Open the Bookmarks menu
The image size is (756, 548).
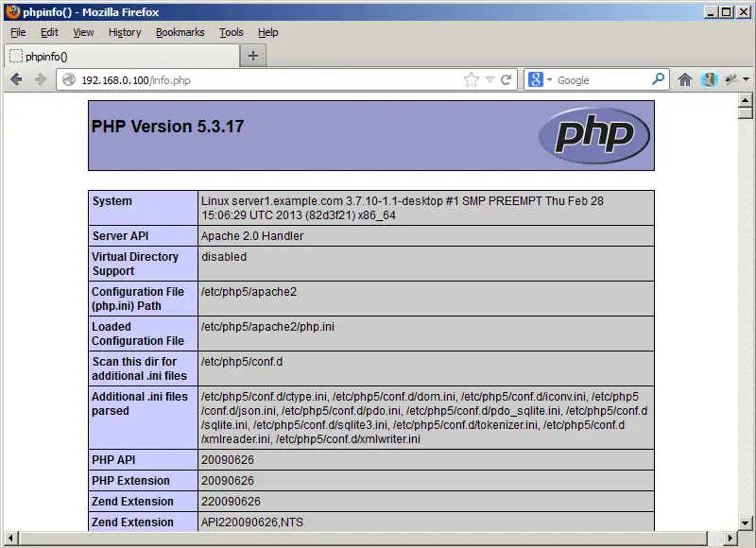click(x=180, y=32)
